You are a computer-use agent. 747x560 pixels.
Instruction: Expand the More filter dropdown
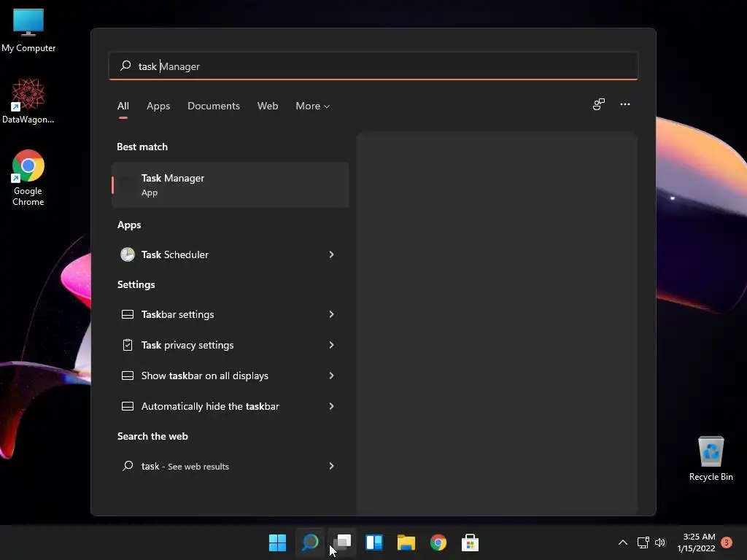pos(312,106)
